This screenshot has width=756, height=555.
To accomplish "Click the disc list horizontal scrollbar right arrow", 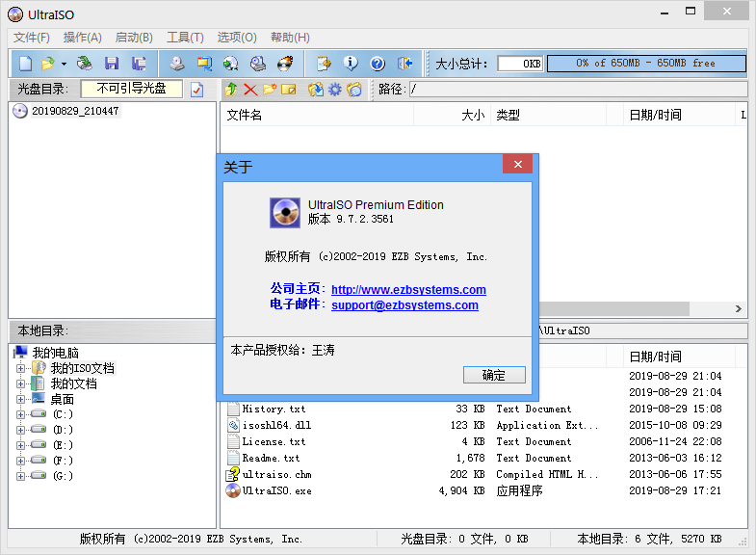I will tap(738, 308).
